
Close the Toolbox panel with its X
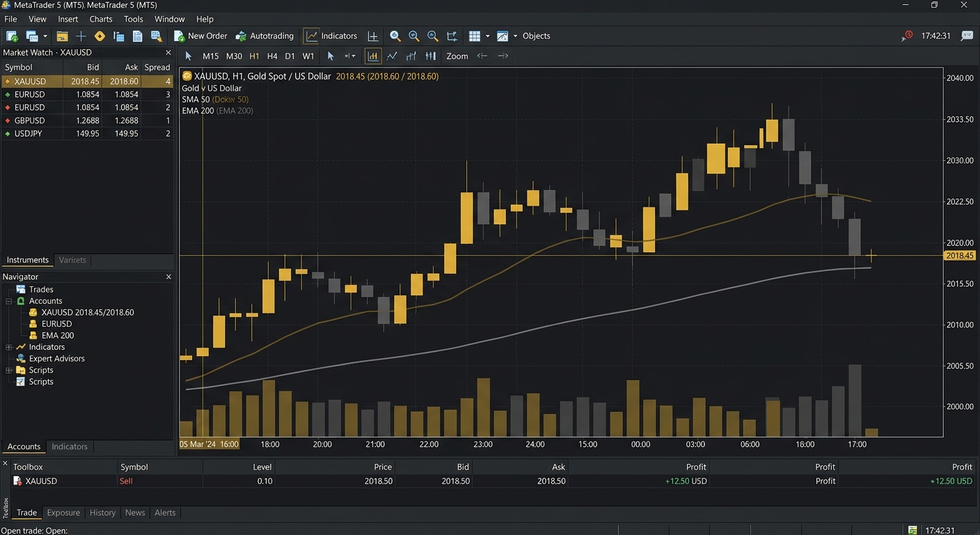point(5,463)
